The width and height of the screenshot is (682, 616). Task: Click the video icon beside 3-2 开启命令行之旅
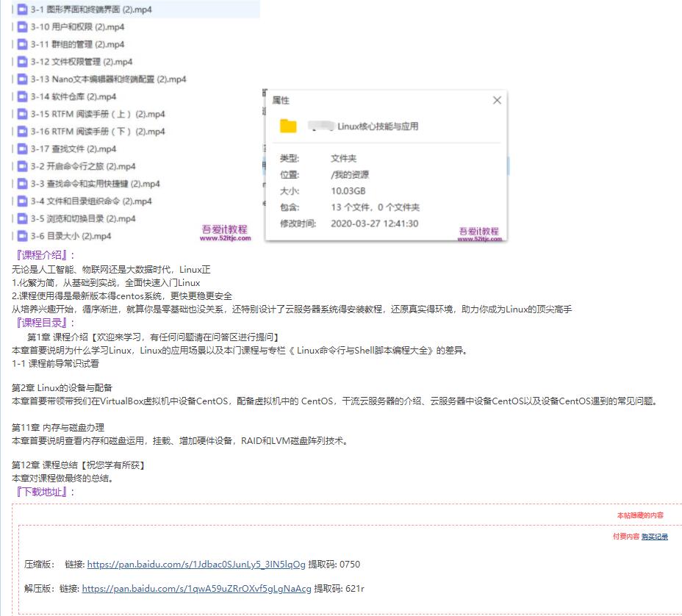coord(21,166)
